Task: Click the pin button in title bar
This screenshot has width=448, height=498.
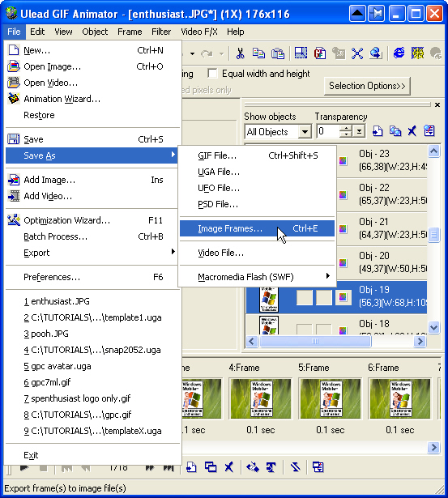Action: pos(377,14)
